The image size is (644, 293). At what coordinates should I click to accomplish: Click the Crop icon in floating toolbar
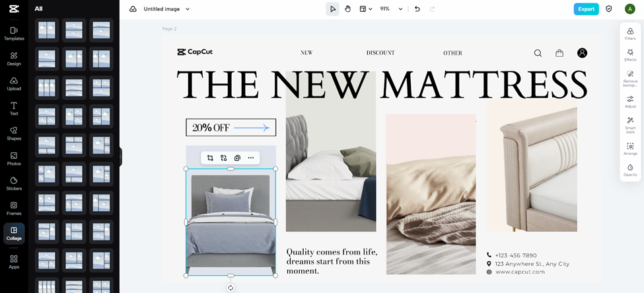210,158
